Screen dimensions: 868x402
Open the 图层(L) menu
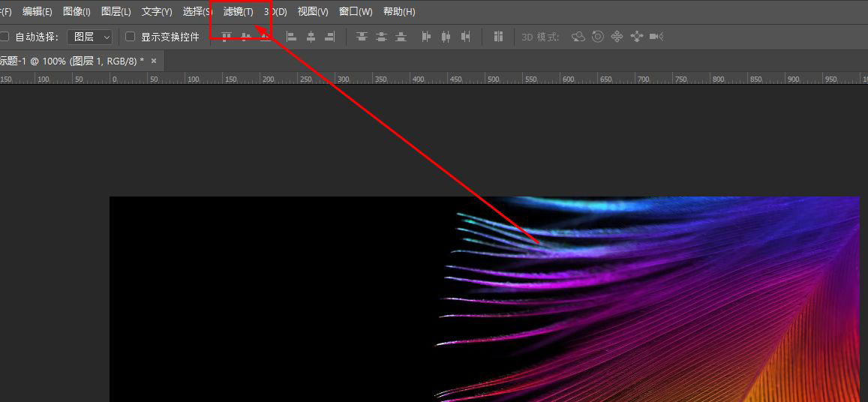(x=116, y=12)
